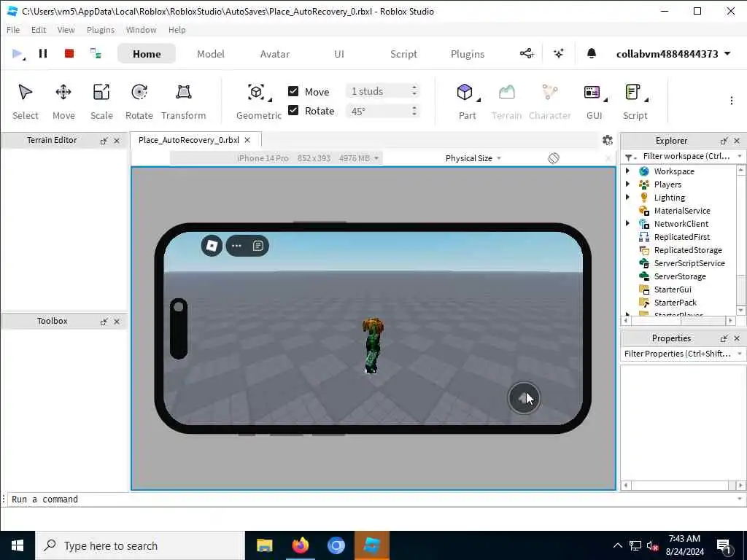Open notifications bell
The width and height of the screenshot is (747, 560).
[x=591, y=53]
